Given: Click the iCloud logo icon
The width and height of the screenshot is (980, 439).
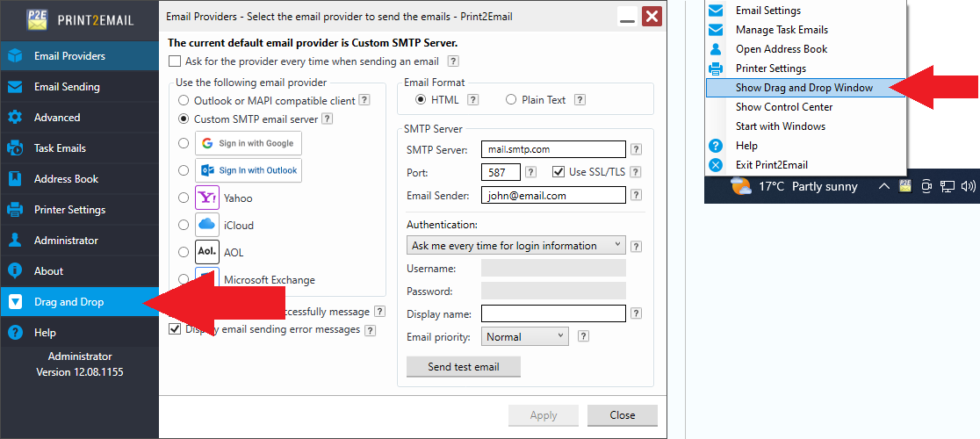Looking at the screenshot, I should point(207,225).
